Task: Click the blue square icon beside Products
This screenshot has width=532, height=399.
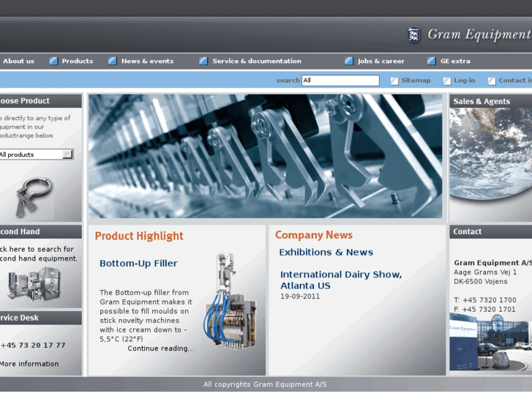Action: click(x=53, y=61)
